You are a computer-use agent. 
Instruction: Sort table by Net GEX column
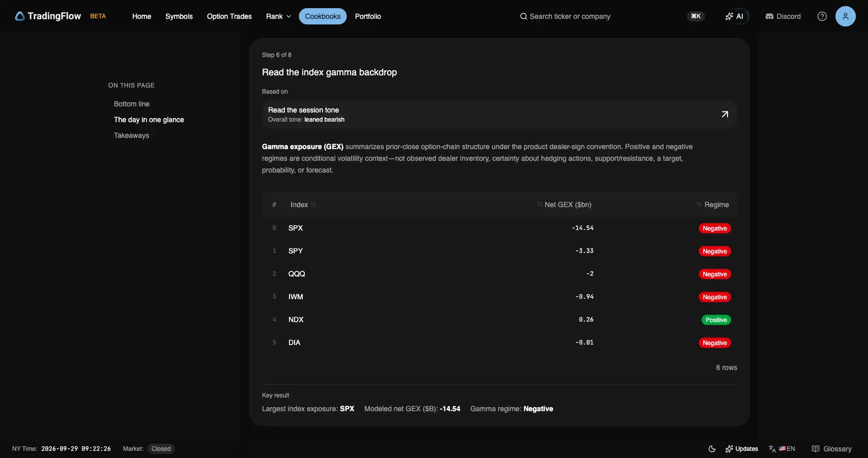pyautogui.click(x=564, y=205)
